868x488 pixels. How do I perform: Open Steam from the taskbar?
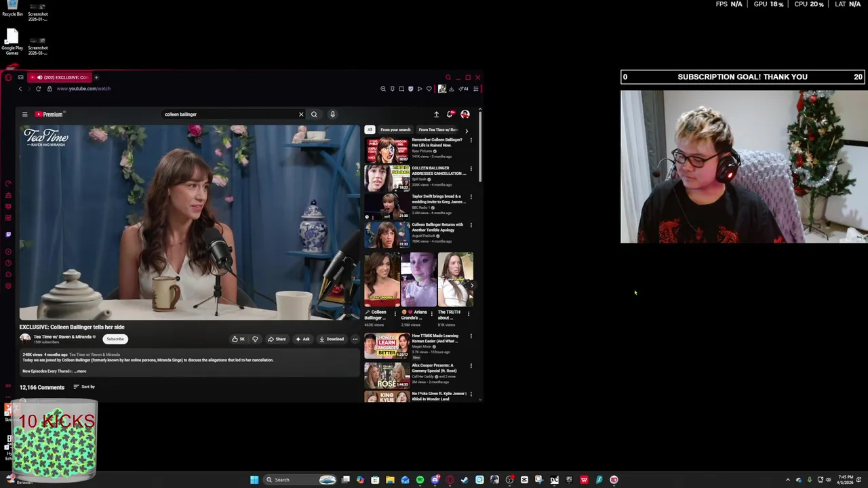point(465,480)
